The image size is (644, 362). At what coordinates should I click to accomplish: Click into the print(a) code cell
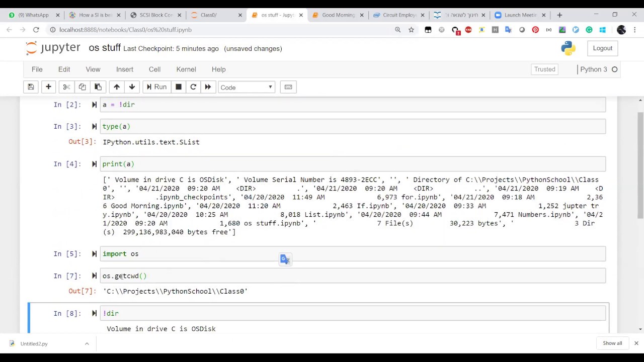point(353,164)
